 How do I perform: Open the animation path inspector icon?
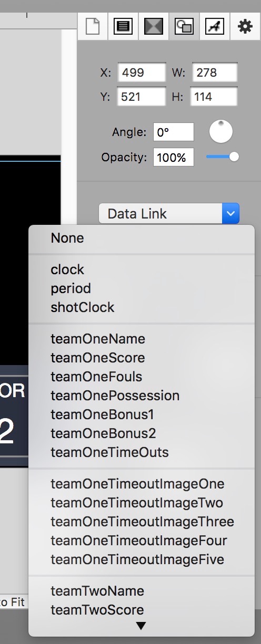(214, 26)
